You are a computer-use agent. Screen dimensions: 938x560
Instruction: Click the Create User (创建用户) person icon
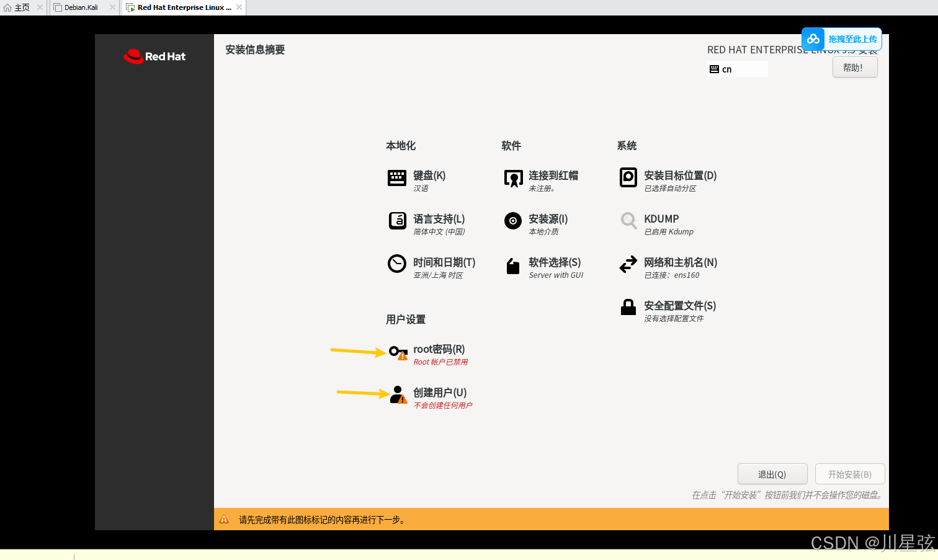point(398,395)
